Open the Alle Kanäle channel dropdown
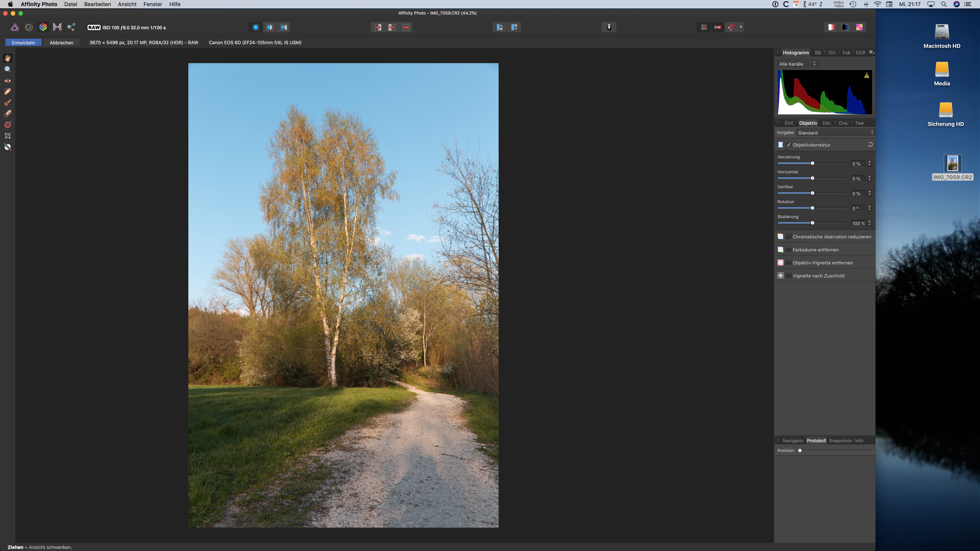The height and width of the screenshot is (551, 980). (797, 64)
